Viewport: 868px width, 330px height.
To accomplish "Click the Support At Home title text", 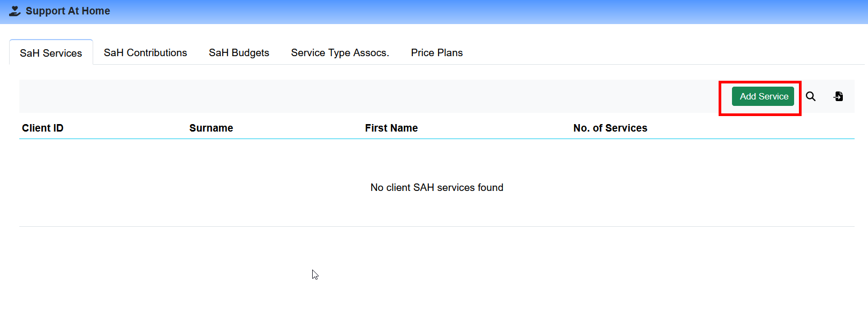I will (67, 11).
